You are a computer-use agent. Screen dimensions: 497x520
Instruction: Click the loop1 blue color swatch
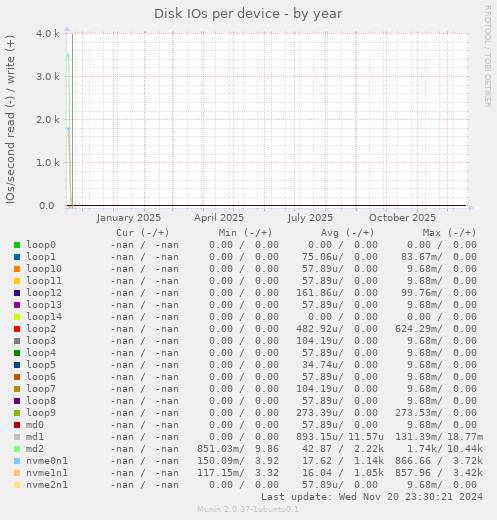click(17, 257)
